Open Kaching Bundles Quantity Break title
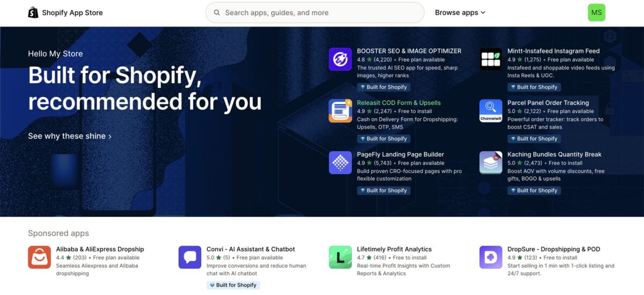This screenshot has height=295, width=644. pyautogui.click(x=554, y=154)
